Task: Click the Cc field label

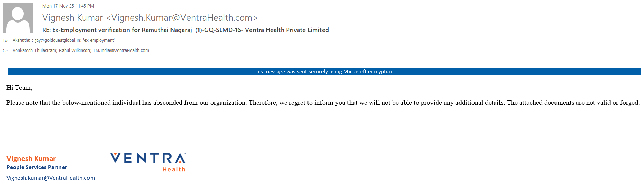Action: (5, 51)
